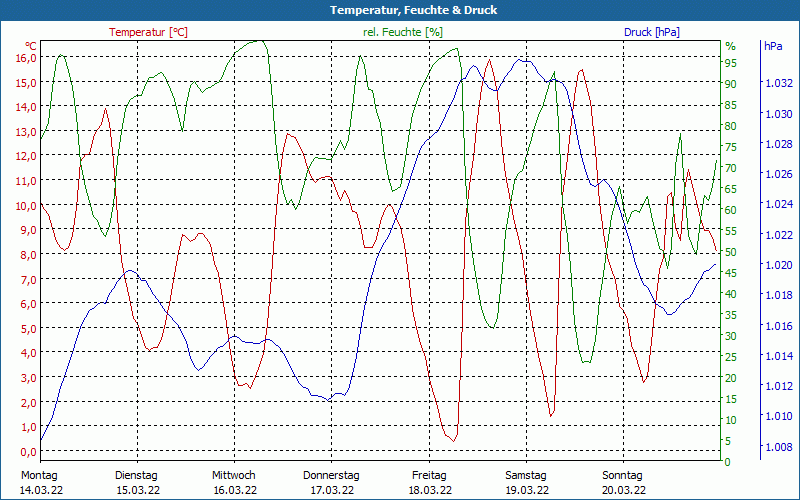
Task: Select the blue "Druck [hPa]" legend label
Action: (652, 32)
